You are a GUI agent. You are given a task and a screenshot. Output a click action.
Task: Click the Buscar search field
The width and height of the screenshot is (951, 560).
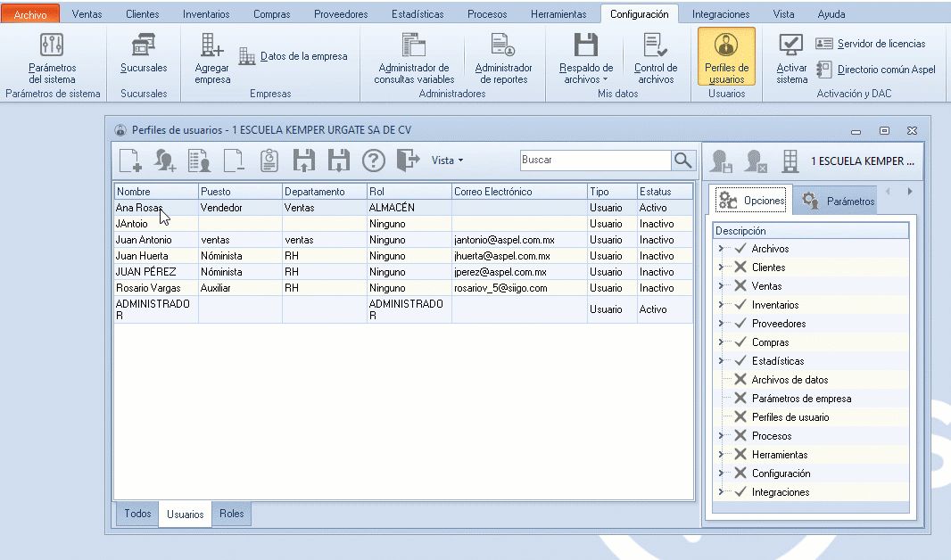[x=594, y=161]
